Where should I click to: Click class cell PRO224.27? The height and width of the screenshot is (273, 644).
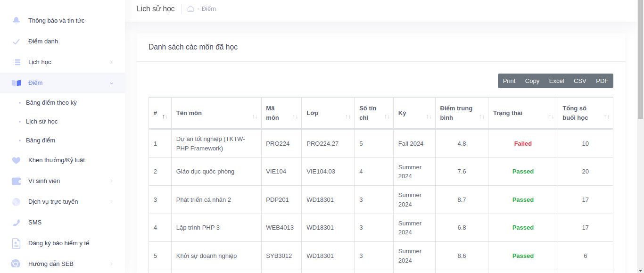pyautogui.click(x=322, y=144)
